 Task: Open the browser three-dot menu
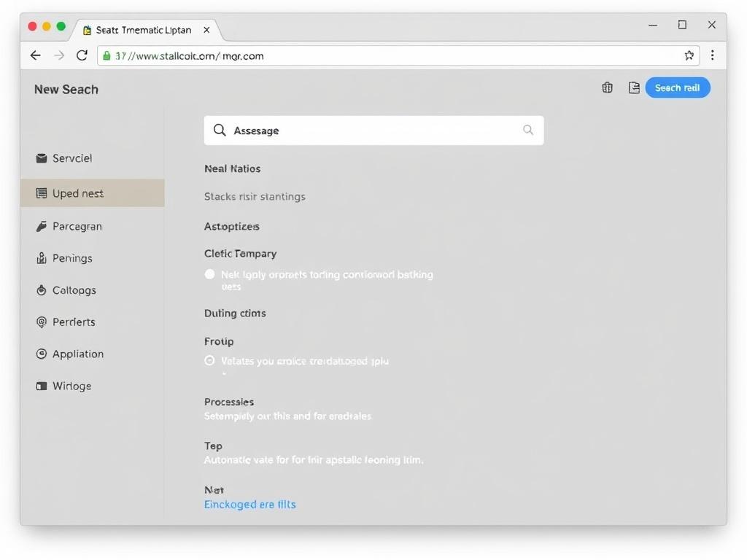pos(712,55)
